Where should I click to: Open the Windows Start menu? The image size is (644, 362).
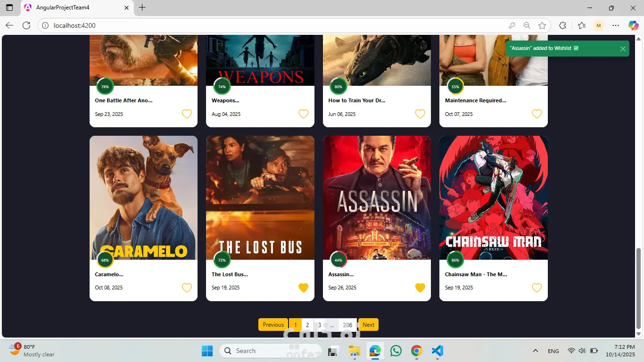207,351
